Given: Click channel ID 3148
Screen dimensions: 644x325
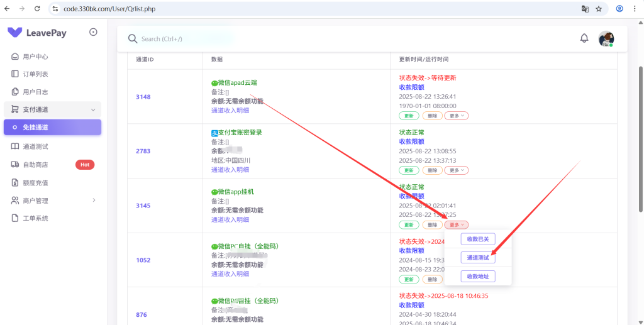Looking at the screenshot, I should tap(143, 97).
